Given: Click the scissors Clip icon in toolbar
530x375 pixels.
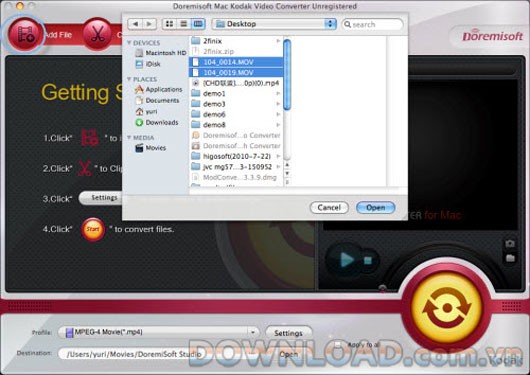Looking at the screenshot, I should coord(98,34).
